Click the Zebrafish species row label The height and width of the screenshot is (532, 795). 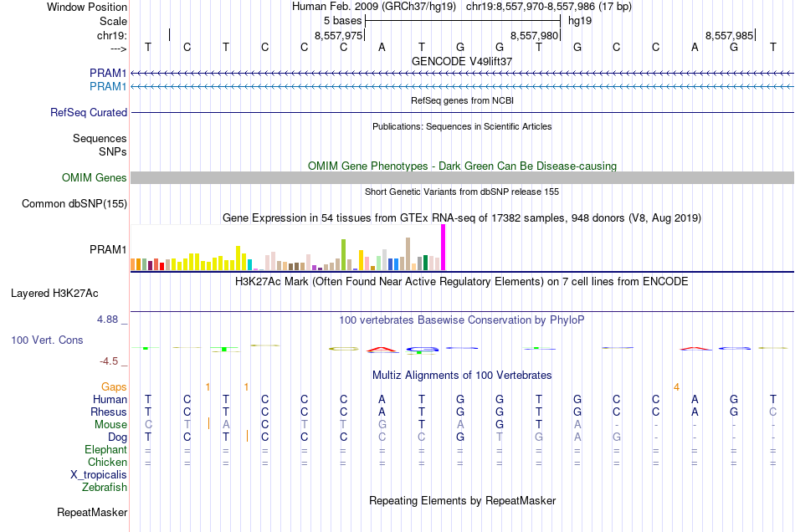(x=105, y=488)
